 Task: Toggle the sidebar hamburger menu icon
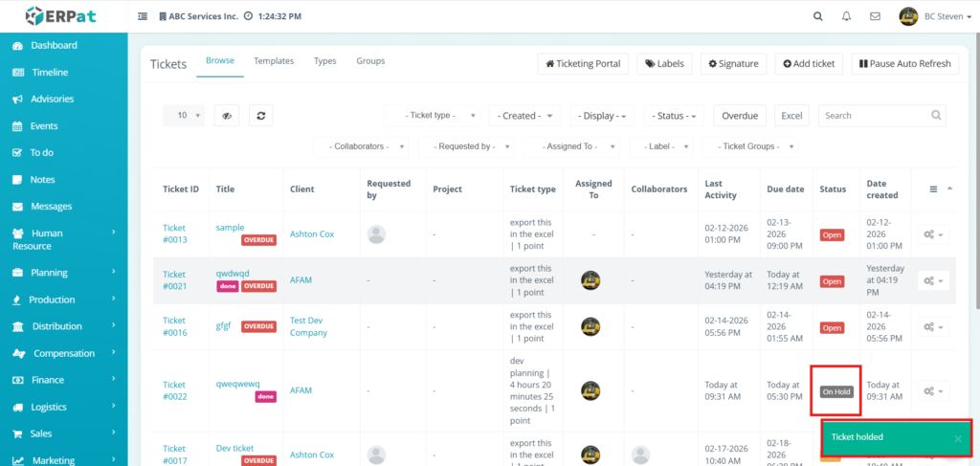coord(143,16)
